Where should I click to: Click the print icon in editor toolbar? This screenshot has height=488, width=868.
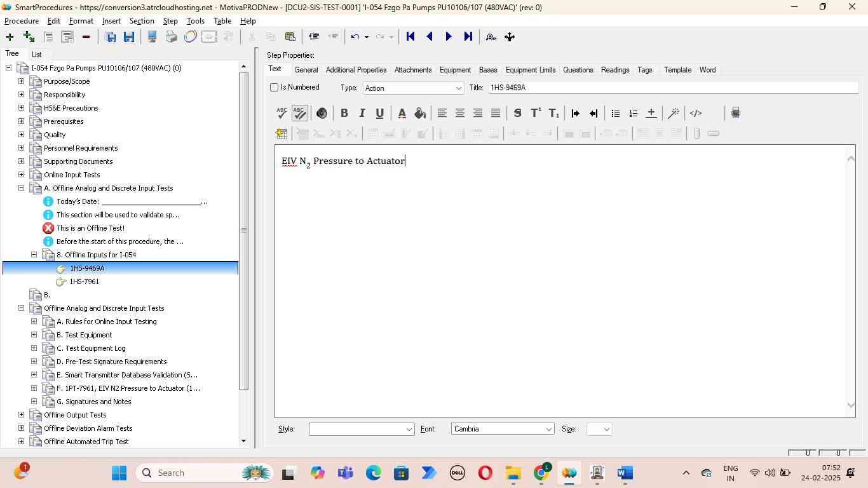(x=735, y=113)
